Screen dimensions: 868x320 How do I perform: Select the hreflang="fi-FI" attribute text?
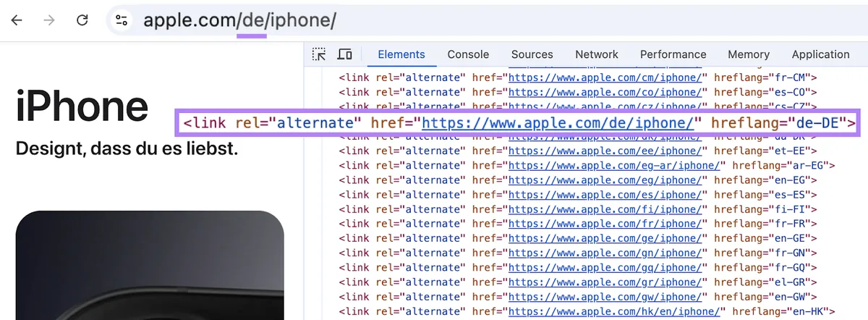pos(762,209)
